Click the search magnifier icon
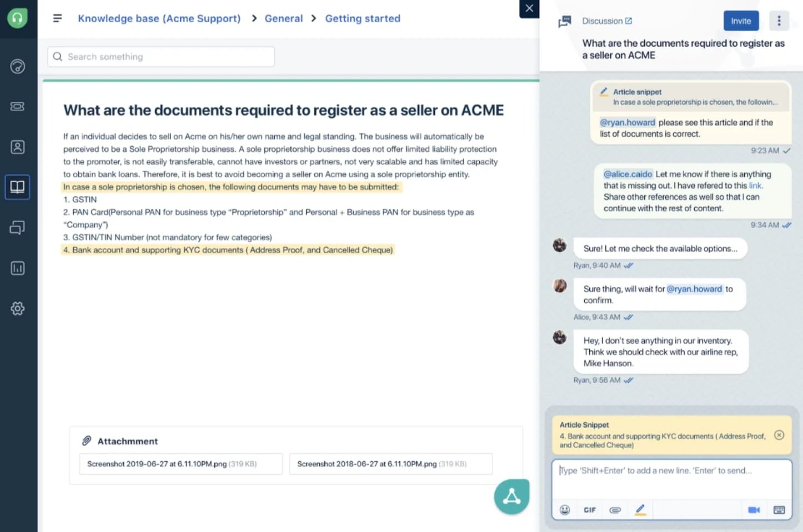 click(58, 57)
